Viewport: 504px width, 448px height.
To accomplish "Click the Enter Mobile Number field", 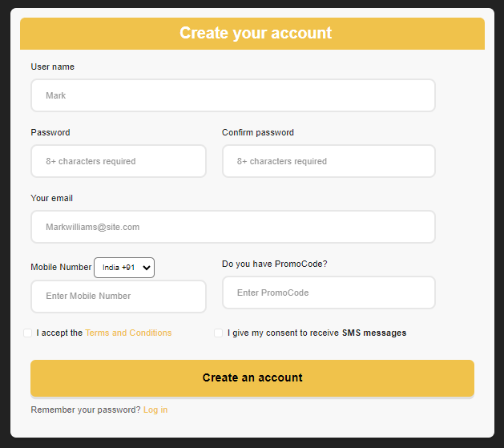I will [119, 296].
